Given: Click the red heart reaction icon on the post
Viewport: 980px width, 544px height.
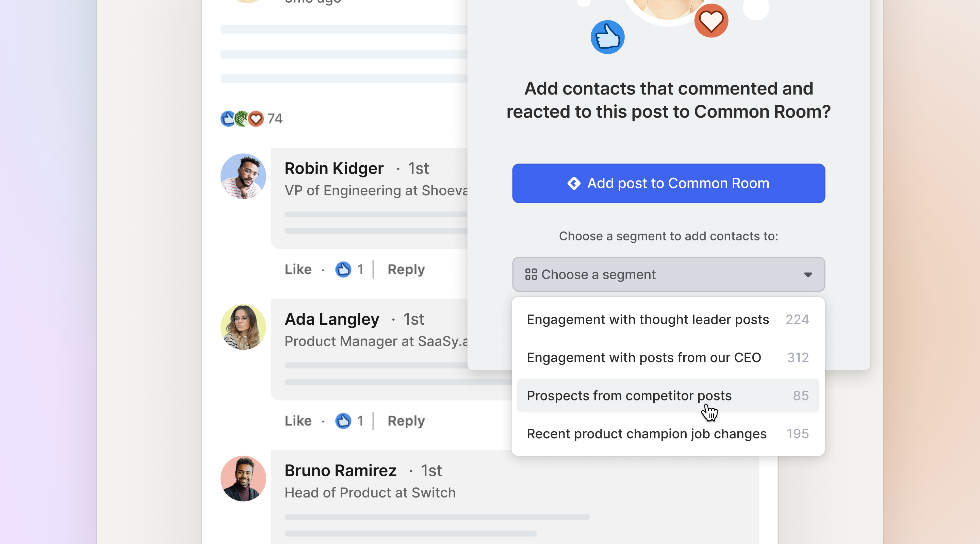Looking at the screenshot, I should point(256,119).
